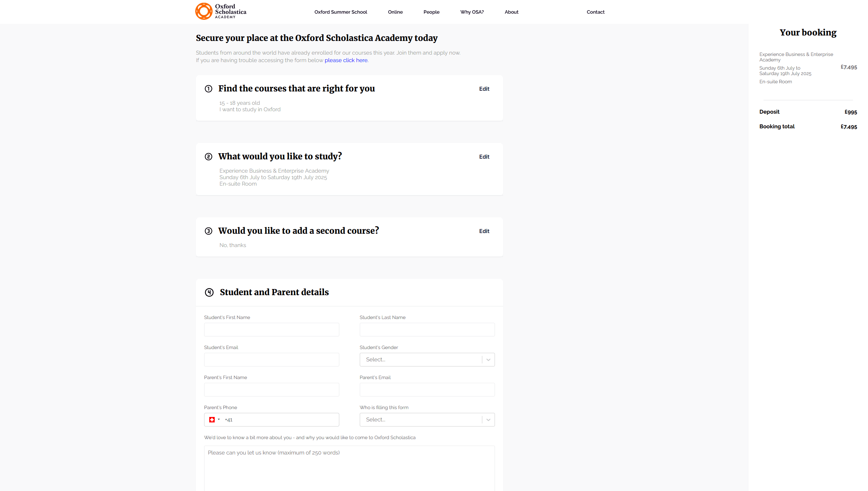
Task: Open the Oxford Summer School menu
Action: click(x=341, y=12)
